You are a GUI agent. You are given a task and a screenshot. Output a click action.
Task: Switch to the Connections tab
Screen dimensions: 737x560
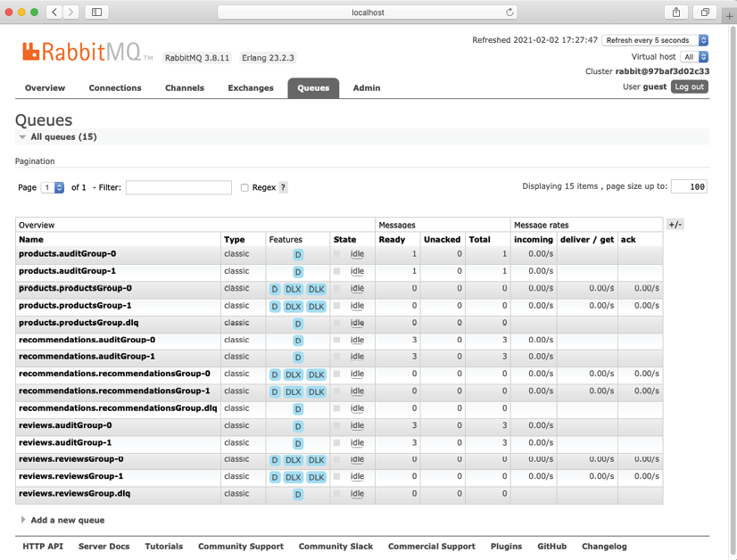[x=115, y=88]
